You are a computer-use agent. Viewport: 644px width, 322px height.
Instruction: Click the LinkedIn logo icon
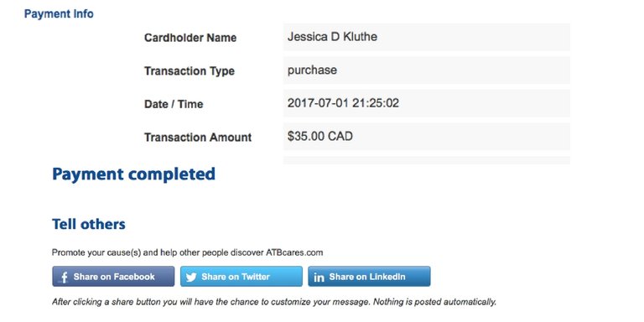pyautogui.click(x=319, y=278)
